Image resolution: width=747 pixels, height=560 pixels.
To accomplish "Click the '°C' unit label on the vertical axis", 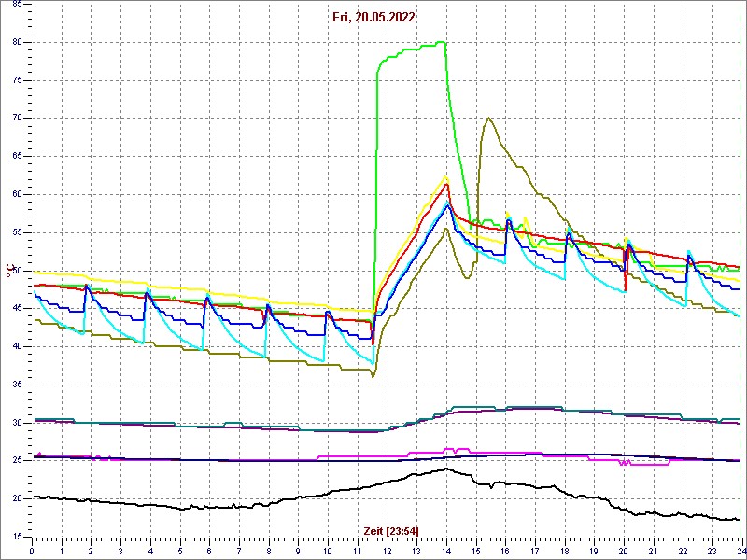I will point(9,271).
